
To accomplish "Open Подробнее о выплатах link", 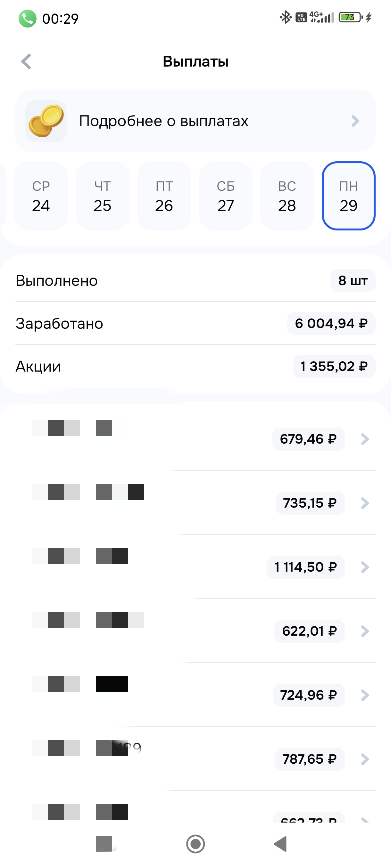I will tap(164, 121).
